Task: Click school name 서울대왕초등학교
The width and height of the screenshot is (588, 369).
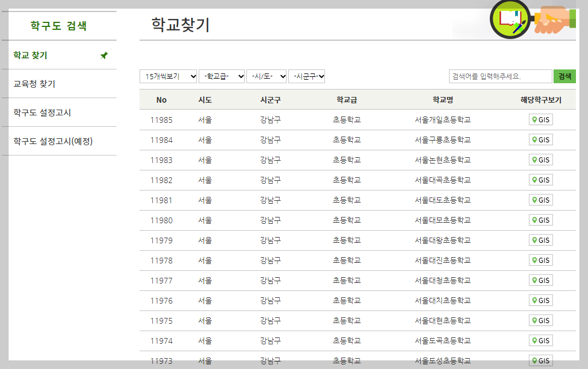Action: pos(443,240)
